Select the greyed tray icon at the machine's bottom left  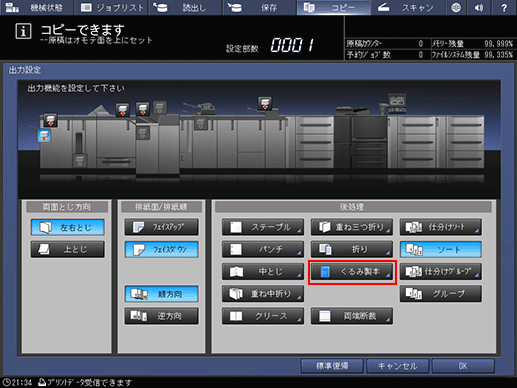pyautogui.click(x=80, y=160)
